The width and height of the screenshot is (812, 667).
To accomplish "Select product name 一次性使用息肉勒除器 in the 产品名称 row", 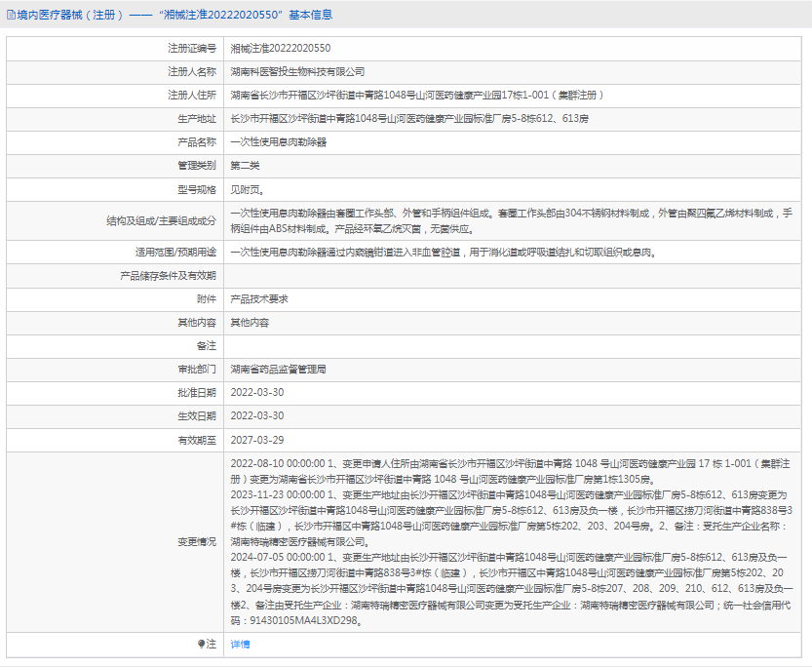I will coord(278,142).
